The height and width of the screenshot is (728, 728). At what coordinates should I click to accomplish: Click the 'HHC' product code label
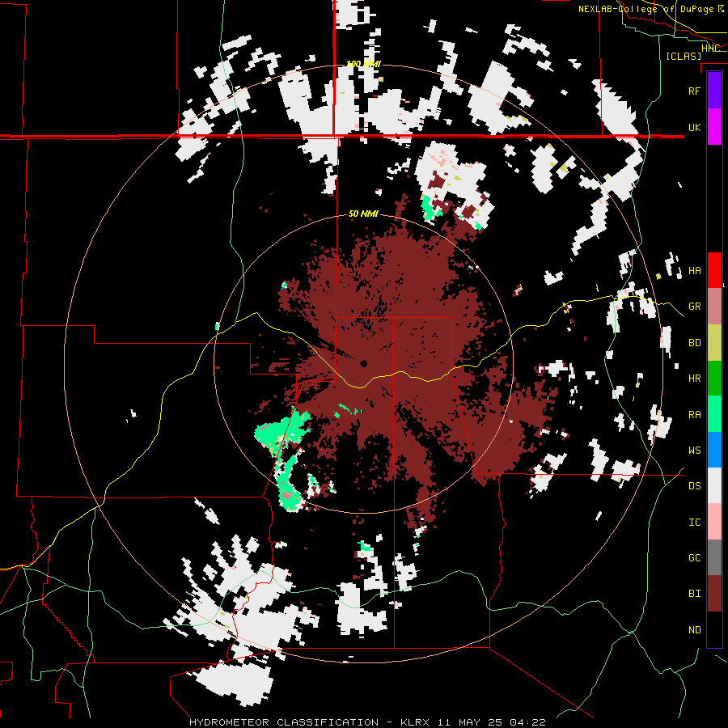tap(710, 49)
